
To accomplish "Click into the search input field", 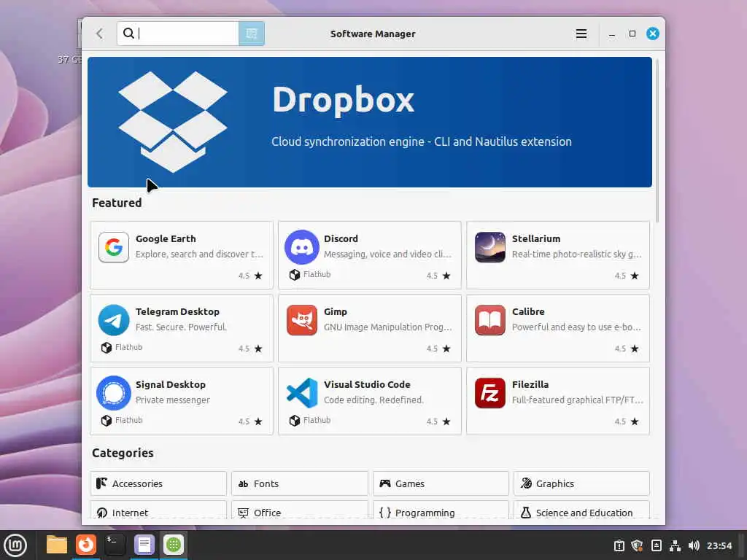I will [x=178, y=34].
